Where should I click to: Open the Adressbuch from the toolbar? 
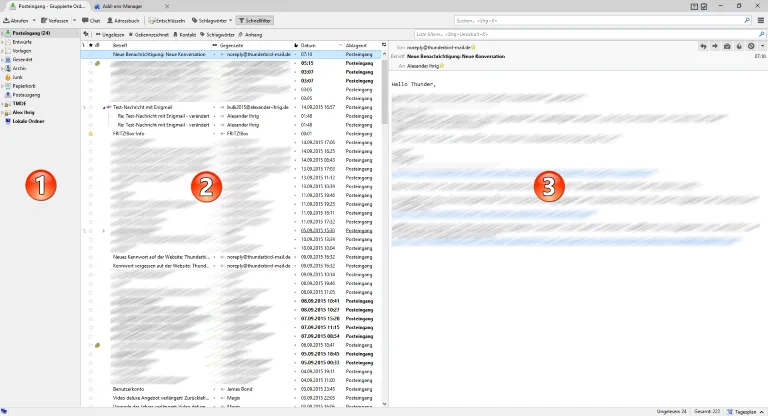tap(123, 21)
